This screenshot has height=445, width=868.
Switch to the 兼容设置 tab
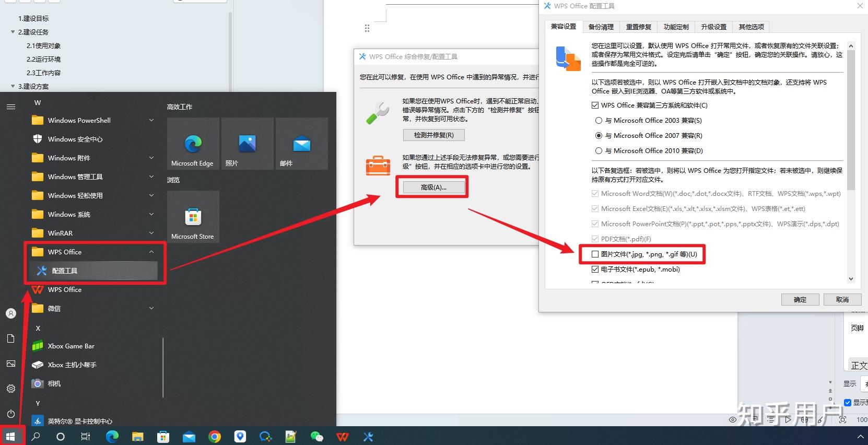coord(564,27)
